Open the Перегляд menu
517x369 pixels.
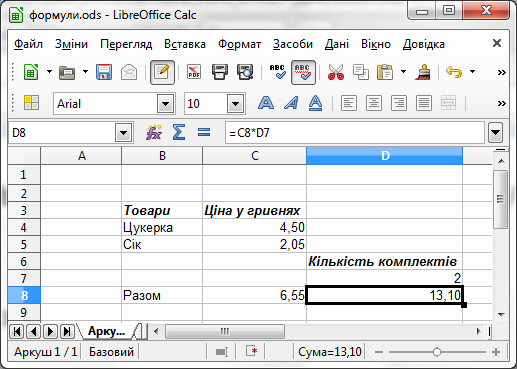126,44
